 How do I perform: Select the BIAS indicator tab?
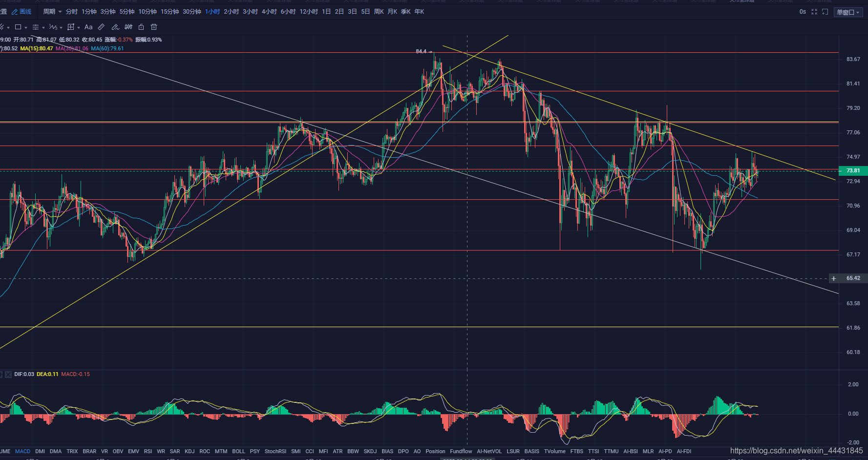(387, 452)
